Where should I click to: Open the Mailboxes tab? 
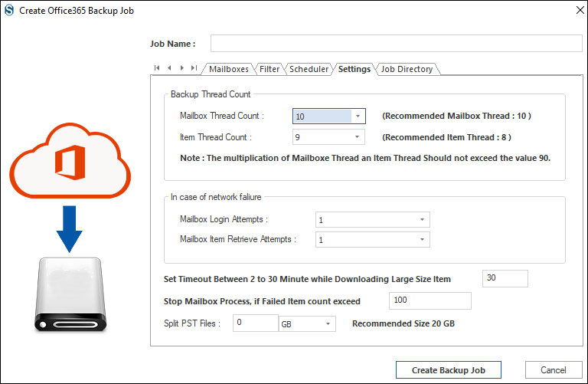229,69
